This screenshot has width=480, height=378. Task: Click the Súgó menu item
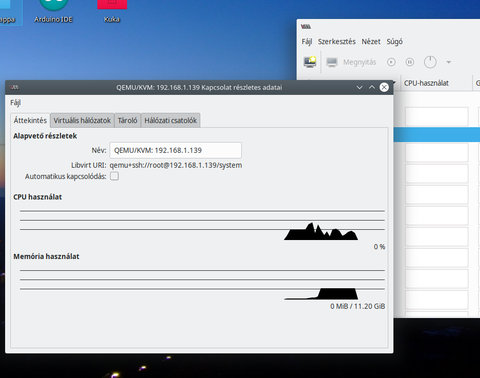click(395, 42)
